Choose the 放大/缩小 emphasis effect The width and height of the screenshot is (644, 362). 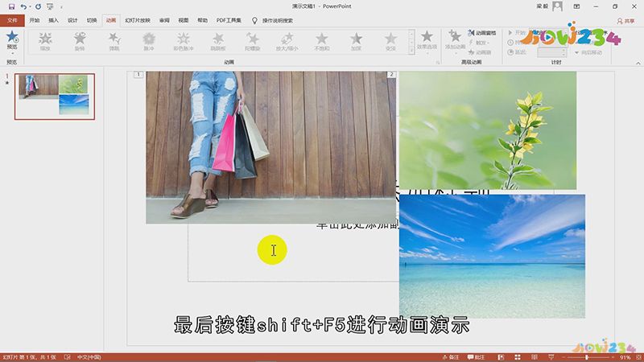[287, 41]
